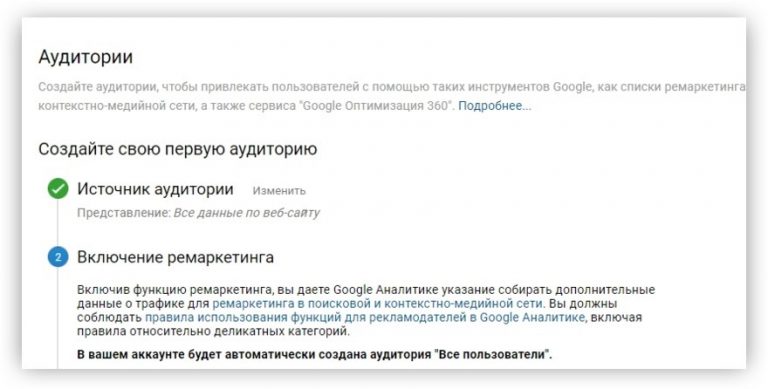Select the Источник аудитории step heading
Screen dimensions: 768x389
click(155, 189)
